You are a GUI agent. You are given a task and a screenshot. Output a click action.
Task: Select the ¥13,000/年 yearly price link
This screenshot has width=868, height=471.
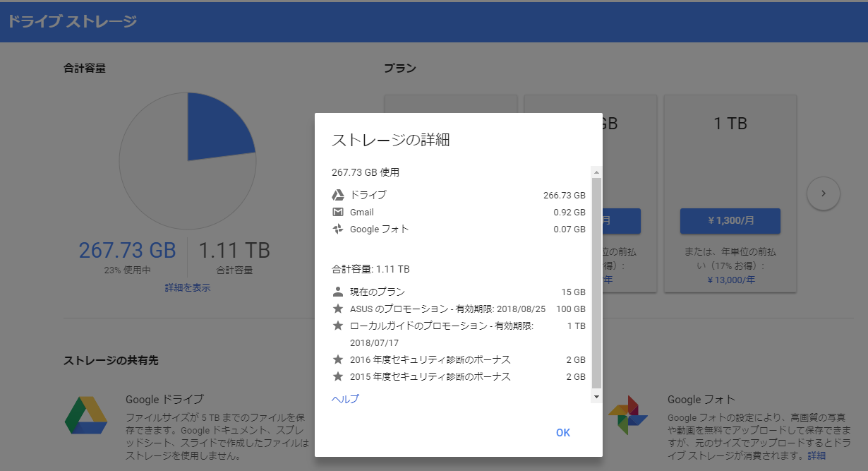(730, 279)
